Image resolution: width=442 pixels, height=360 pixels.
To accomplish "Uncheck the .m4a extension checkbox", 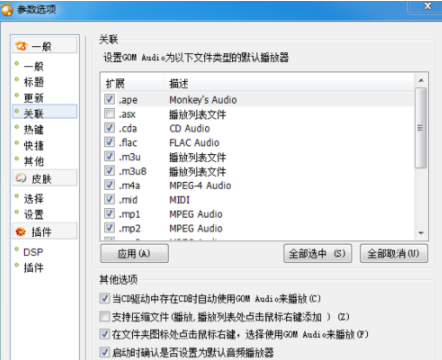I will [109, 185].
